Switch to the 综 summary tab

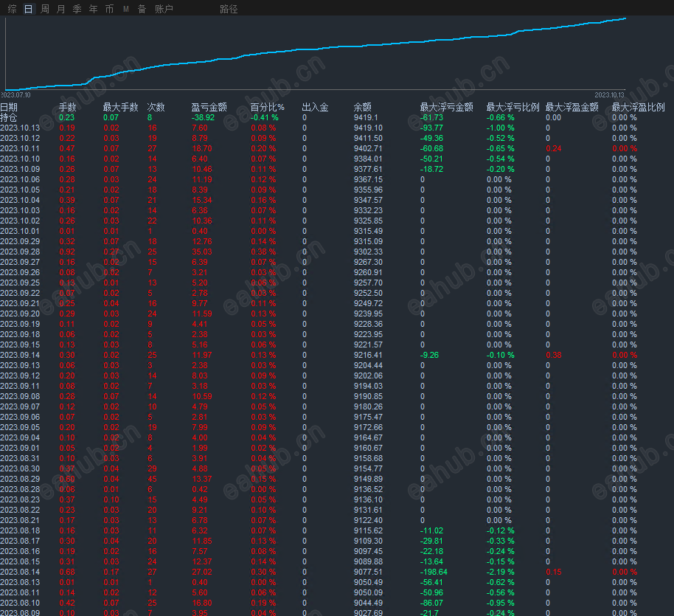coord(12,9)
